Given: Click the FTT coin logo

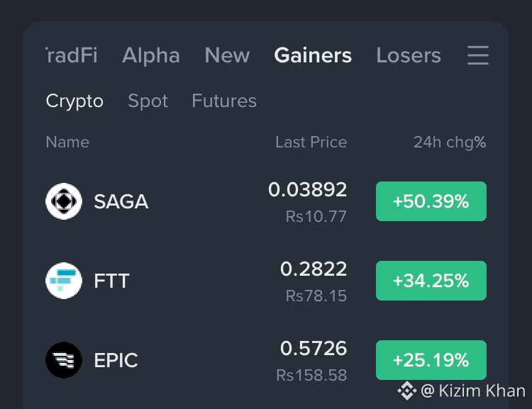Looking at the screenshot, I should coord(64,281).
